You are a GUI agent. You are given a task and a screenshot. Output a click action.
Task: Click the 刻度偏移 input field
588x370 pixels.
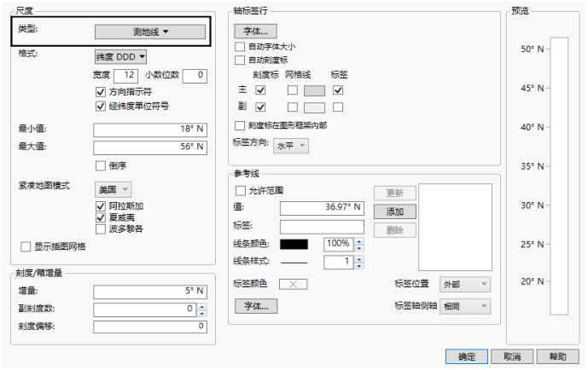(150, 327)
